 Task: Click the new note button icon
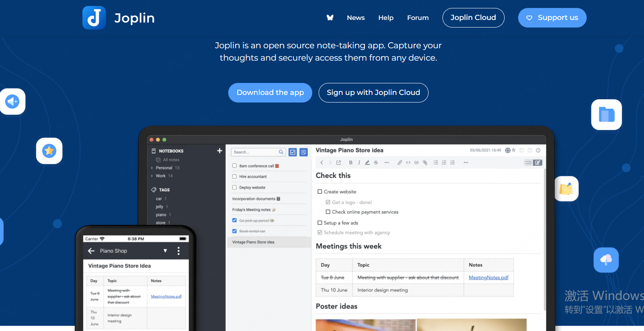pos(304,152)
